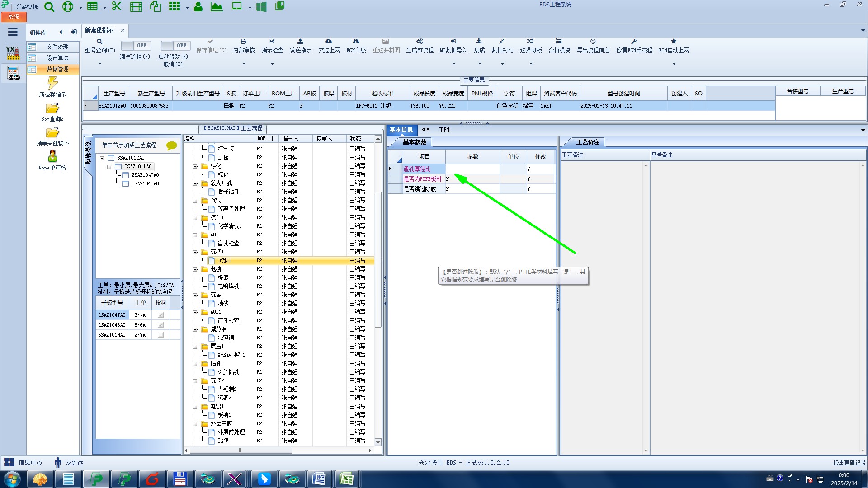Image resolution: width=868 pixels, height=488 pixels.
Task: Open 新流程指示 lightning icon in sidebar
Action: (x=52, y=83)
